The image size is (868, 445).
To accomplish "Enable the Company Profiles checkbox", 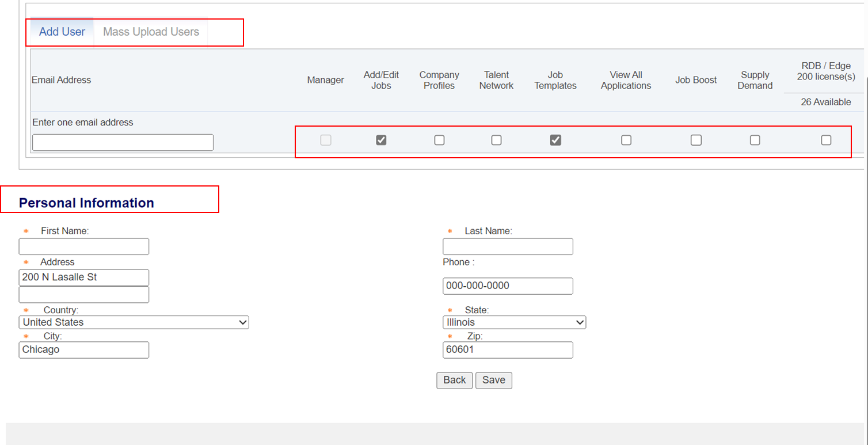I will [439, 140].
